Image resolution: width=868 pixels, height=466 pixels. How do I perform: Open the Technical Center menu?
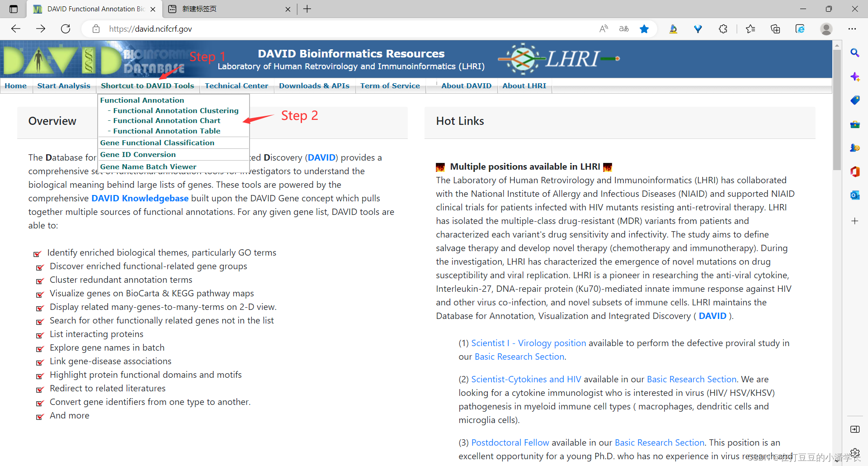click(236, 86)
